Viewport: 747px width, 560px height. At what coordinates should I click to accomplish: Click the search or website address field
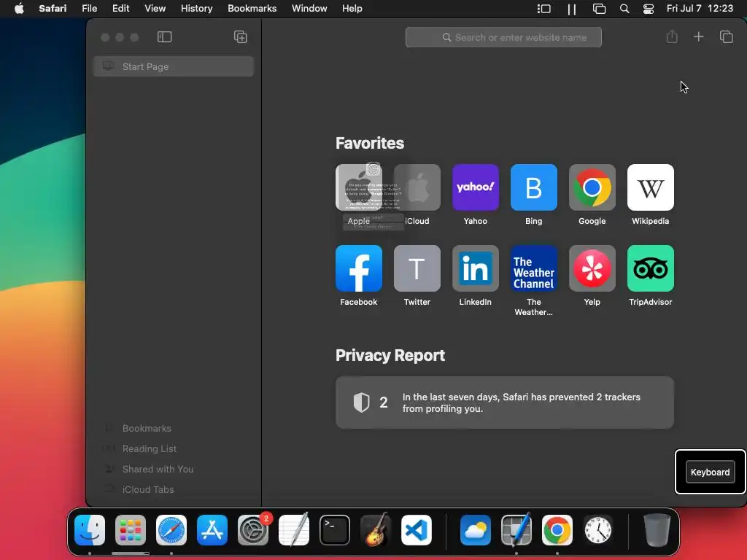503,37
